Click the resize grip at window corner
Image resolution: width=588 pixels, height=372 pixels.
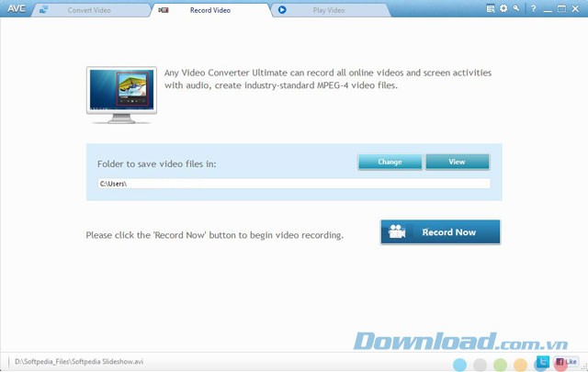click(584, 367)
